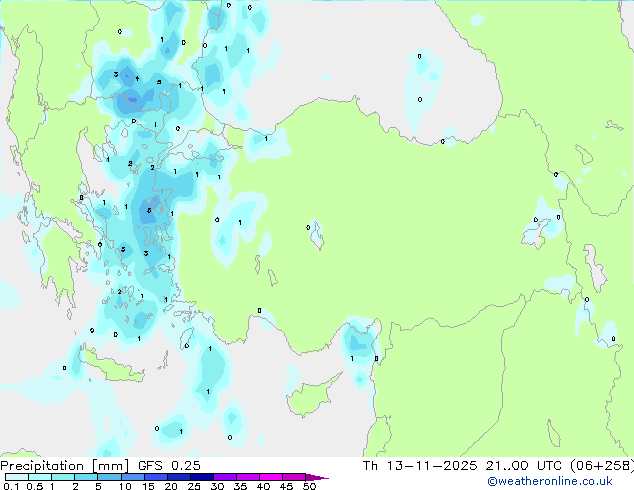Click the 25–30 mm navy legend swatch
Image resolution: width=634 pixels, height=490 pixels.
click(201, 477)
